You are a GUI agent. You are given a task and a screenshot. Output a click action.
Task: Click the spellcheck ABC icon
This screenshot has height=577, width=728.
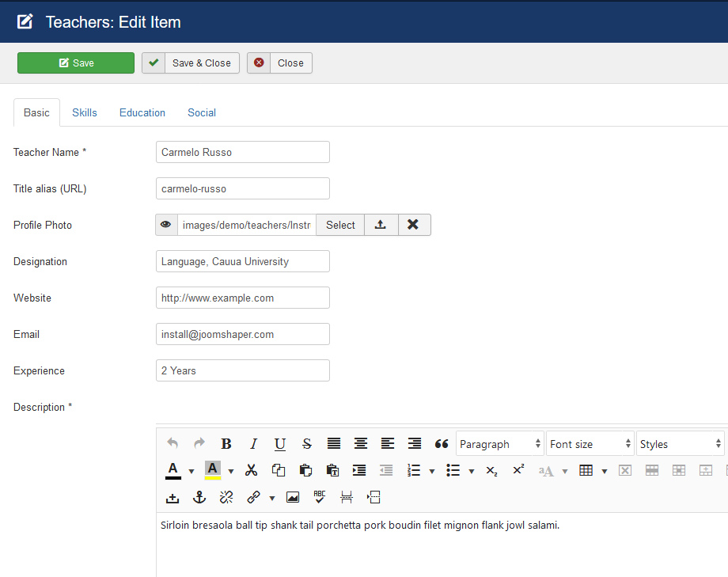(x=320, y=497)
